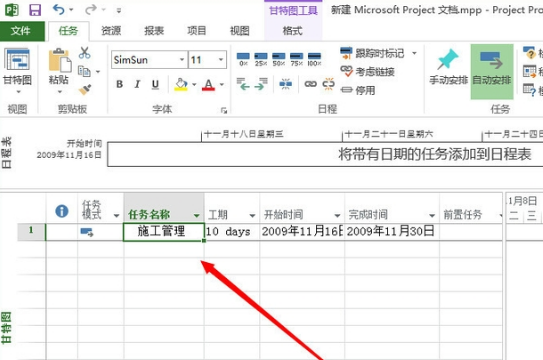Click the auto-schedule task mode icon in row 1

point(87,232)
